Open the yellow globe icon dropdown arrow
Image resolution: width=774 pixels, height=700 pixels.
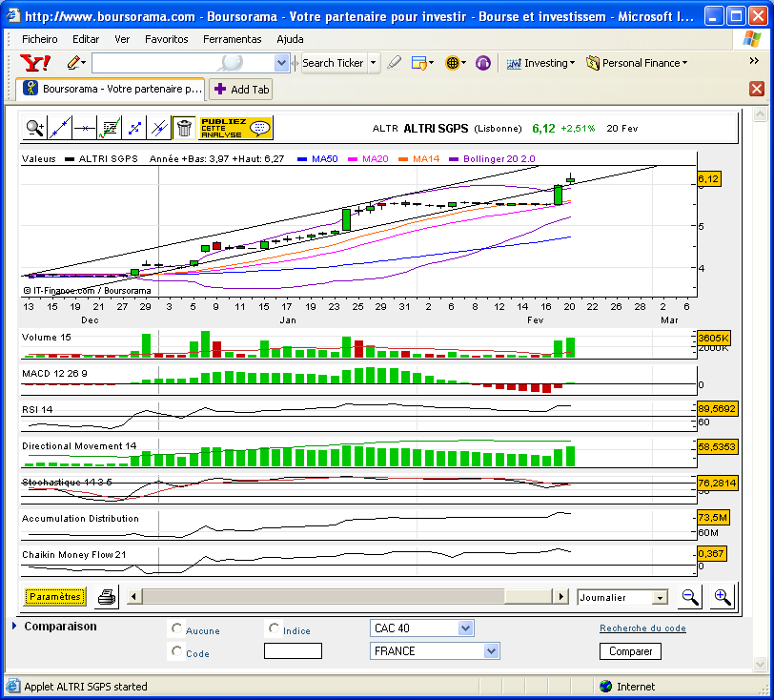click(x=463, y=63)
